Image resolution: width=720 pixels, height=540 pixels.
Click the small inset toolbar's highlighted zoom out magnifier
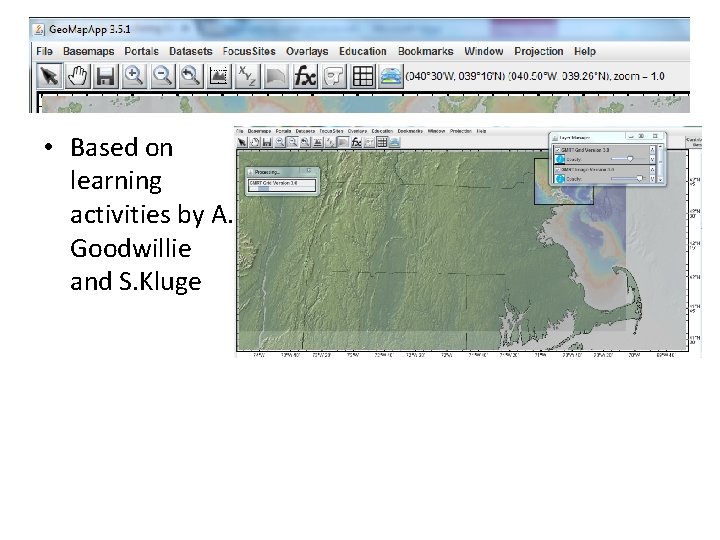pos(292,142)
